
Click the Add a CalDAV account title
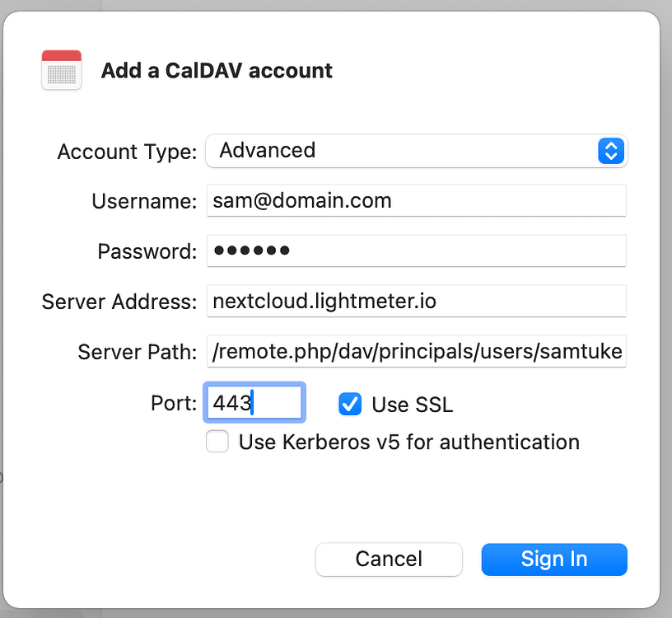[216, 70]
